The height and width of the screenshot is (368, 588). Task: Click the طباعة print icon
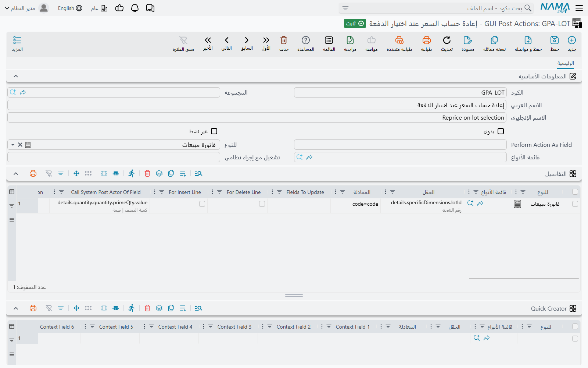tap(426, 40)
